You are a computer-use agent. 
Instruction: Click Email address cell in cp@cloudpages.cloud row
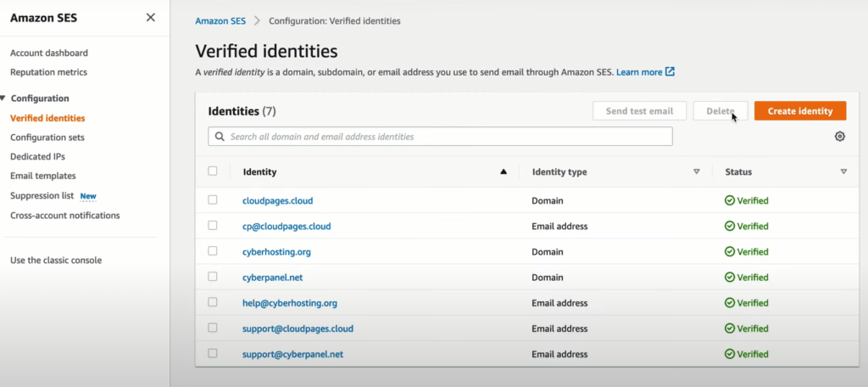(559, 227)
